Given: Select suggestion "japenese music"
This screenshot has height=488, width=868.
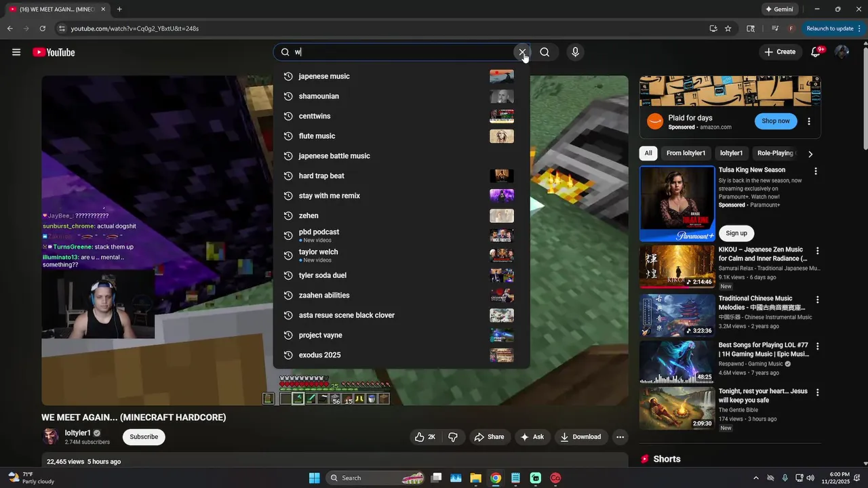Looking at the screenshot, I should click(x=401, y=77).
